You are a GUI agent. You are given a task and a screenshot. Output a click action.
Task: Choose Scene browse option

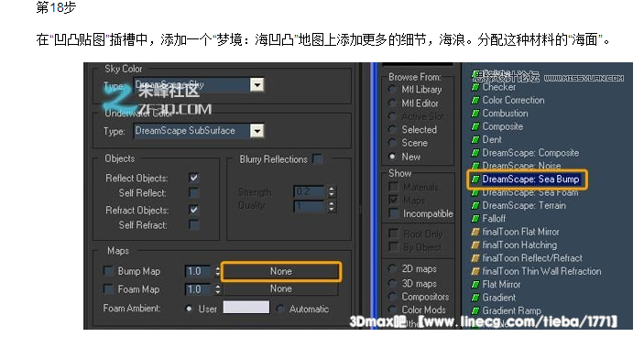(392, 143)
